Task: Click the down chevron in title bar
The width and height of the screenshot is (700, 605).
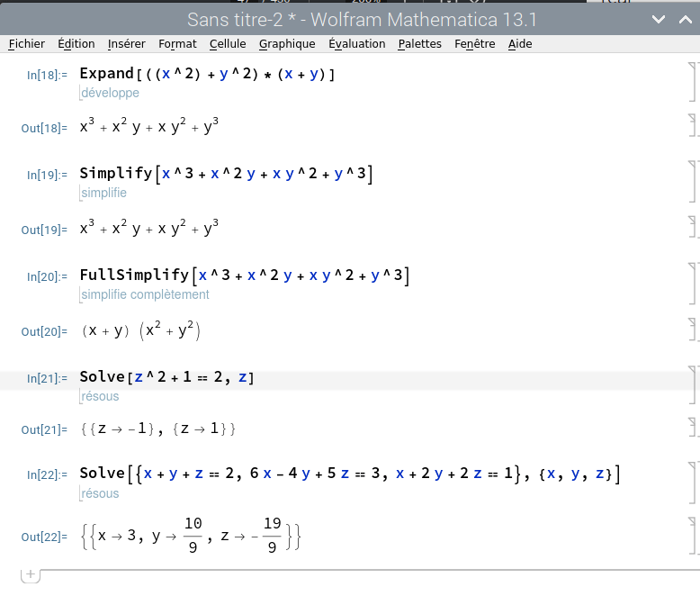Action: tap(660, 19)
